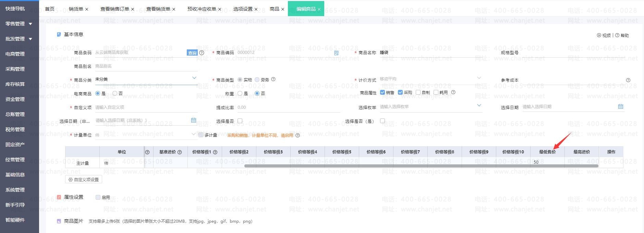Expand the 商品分类 dropdown

(x=194, y=78)
